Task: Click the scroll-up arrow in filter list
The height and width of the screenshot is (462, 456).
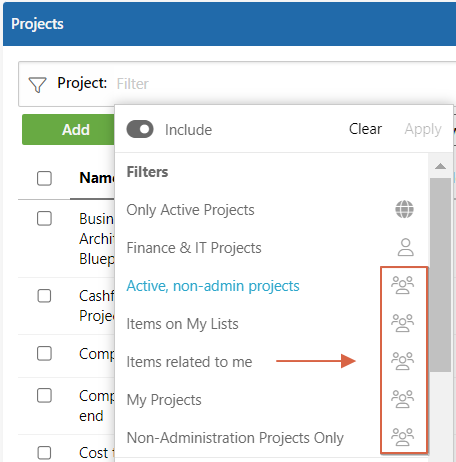Action: 440,166
